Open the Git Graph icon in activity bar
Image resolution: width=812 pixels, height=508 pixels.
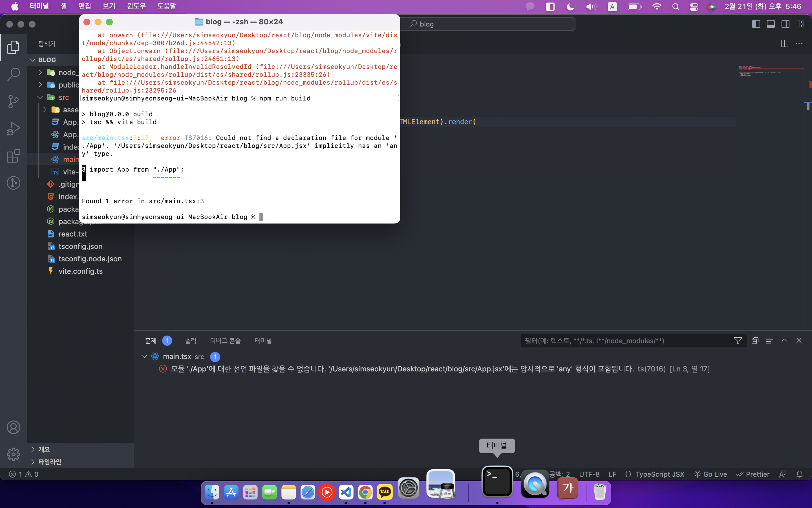pyautogui.click(x=14, y=183)
